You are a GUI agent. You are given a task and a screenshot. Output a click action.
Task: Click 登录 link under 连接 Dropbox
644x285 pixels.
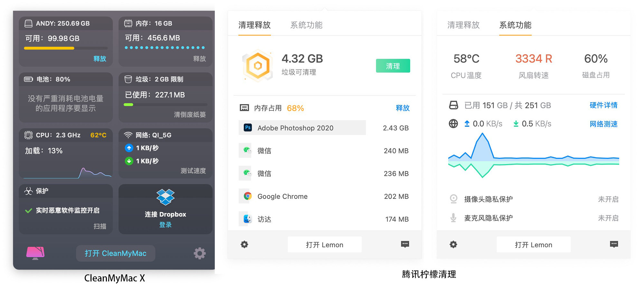point(166,225)
